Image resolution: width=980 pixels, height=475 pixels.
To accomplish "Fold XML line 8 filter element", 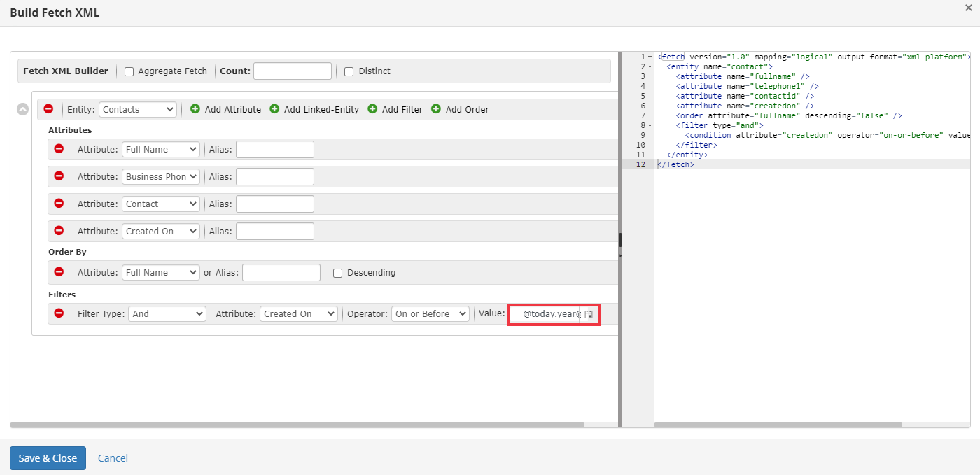I will pos(650,125).
